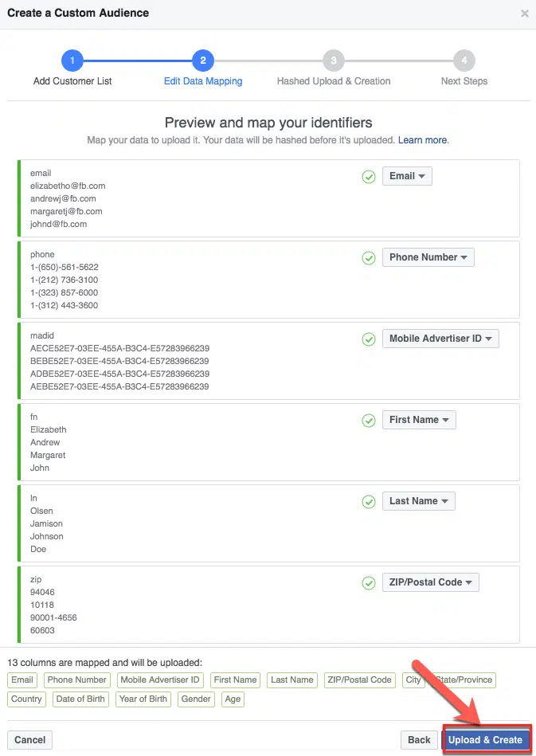Close the Create a Custom Audience dialog

tap(524, 13)
